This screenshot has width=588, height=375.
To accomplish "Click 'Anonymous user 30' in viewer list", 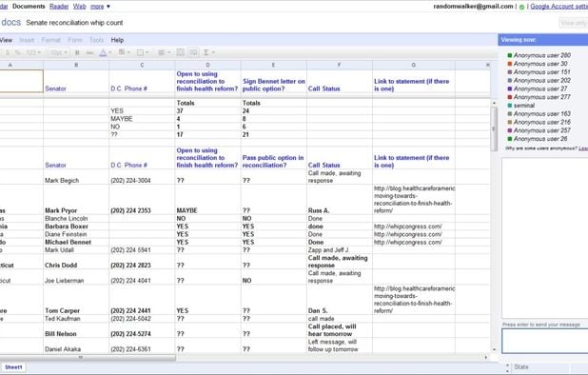I will (x=540, y=64).
